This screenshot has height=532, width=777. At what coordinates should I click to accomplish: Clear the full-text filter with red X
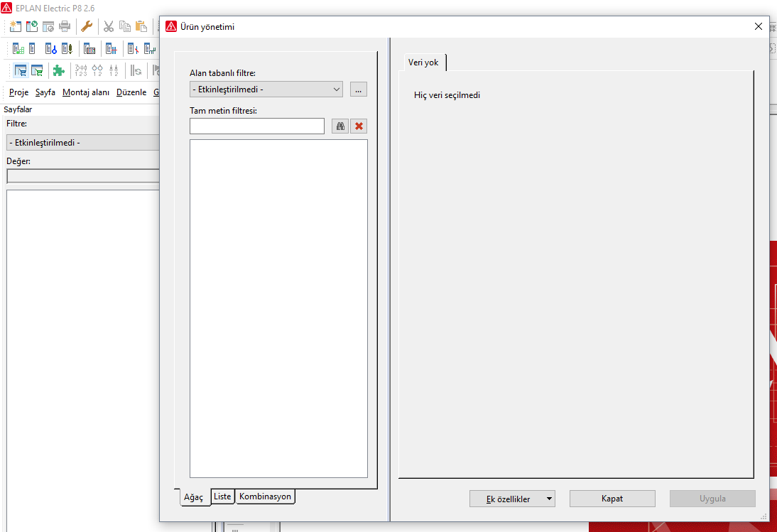359,126
